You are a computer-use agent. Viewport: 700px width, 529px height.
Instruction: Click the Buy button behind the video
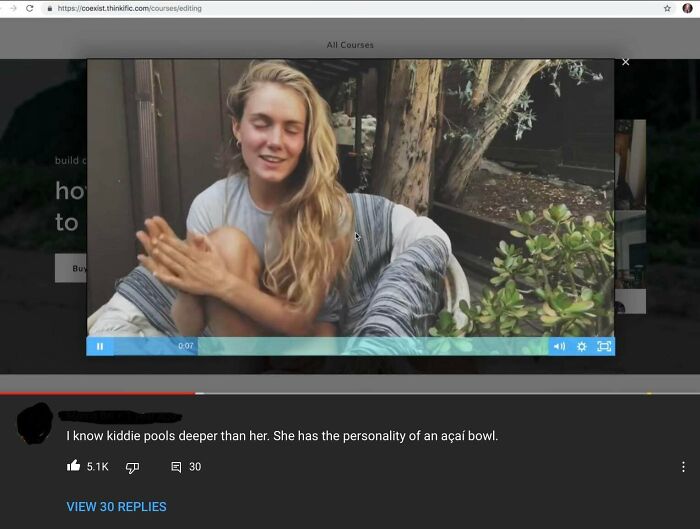(71, 268)
